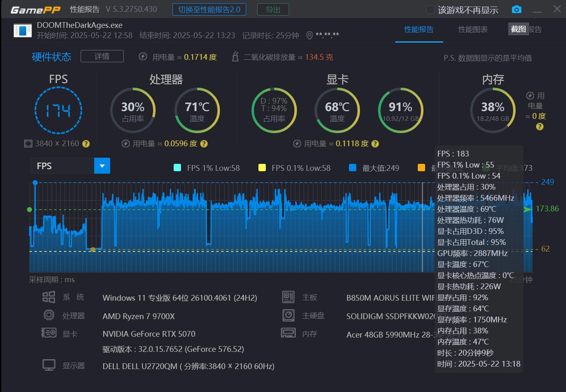This screenshot has height=392, width=566.
Task: Open the FPS chart metric dropdown arrow
Action: point(102,166)
